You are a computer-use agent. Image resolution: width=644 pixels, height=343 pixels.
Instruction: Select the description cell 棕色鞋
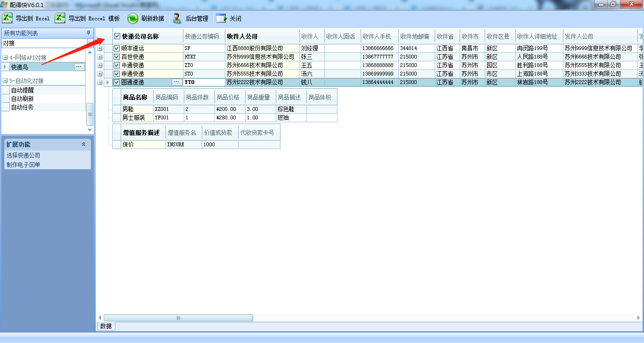coord(291,109)
